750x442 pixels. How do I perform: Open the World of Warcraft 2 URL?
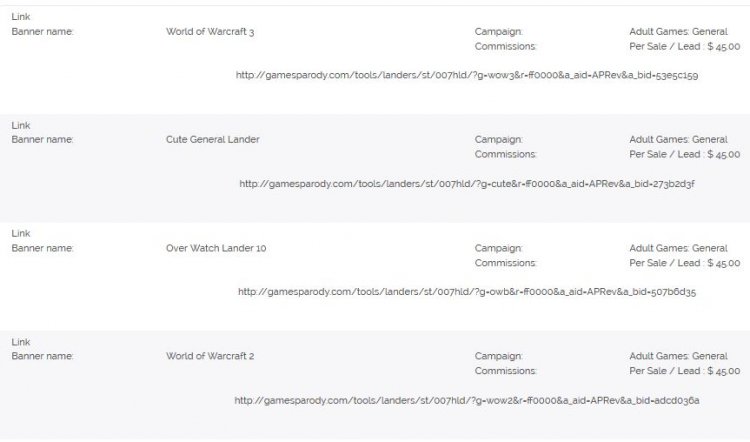tap(467, 400)
